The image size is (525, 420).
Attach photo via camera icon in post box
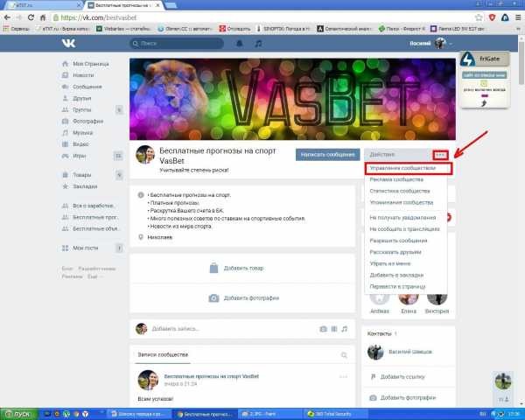pos(323,329)
